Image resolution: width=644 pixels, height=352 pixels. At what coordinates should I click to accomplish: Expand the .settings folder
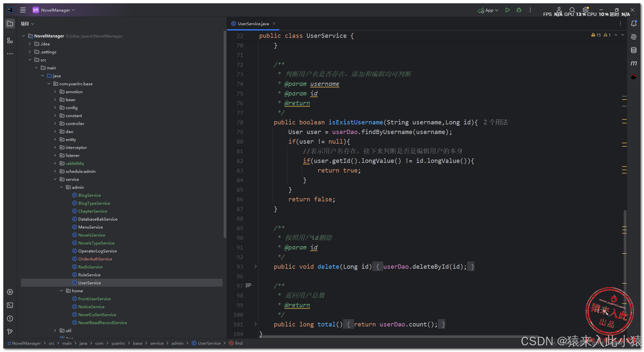click(30, 52)
